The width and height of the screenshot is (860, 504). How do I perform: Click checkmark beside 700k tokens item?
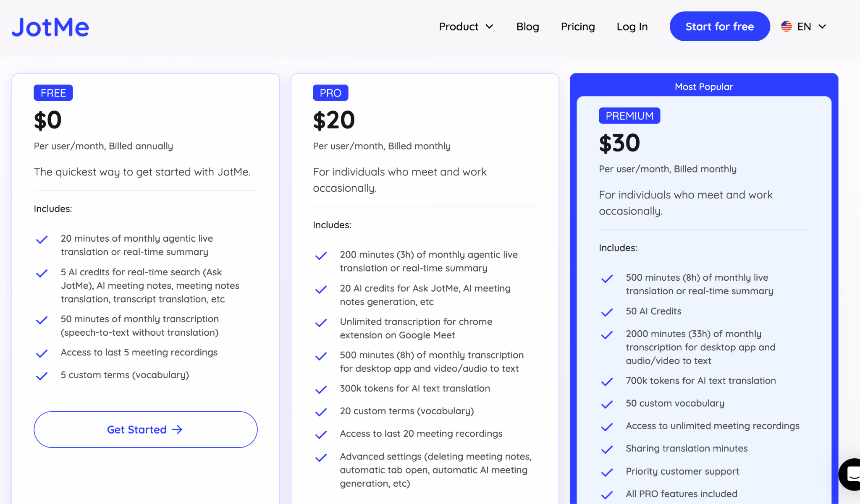click(x=607, y=382)
